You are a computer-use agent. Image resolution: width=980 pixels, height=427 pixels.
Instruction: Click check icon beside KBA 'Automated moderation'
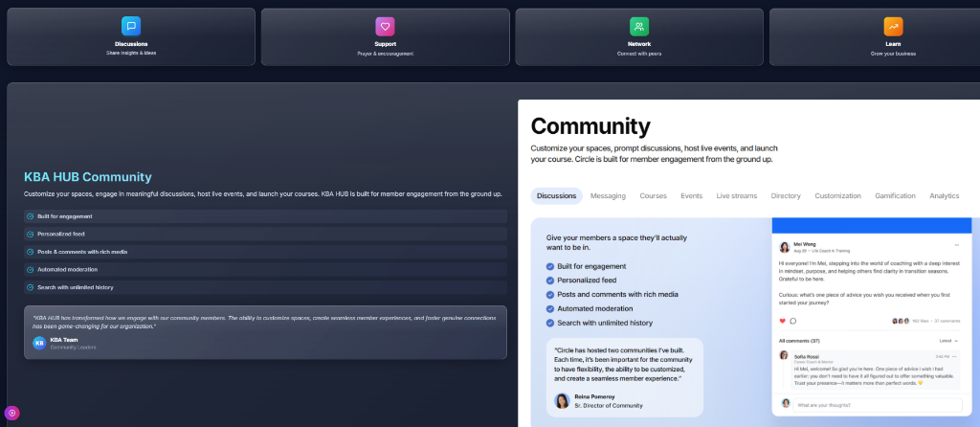click(30, 269)
